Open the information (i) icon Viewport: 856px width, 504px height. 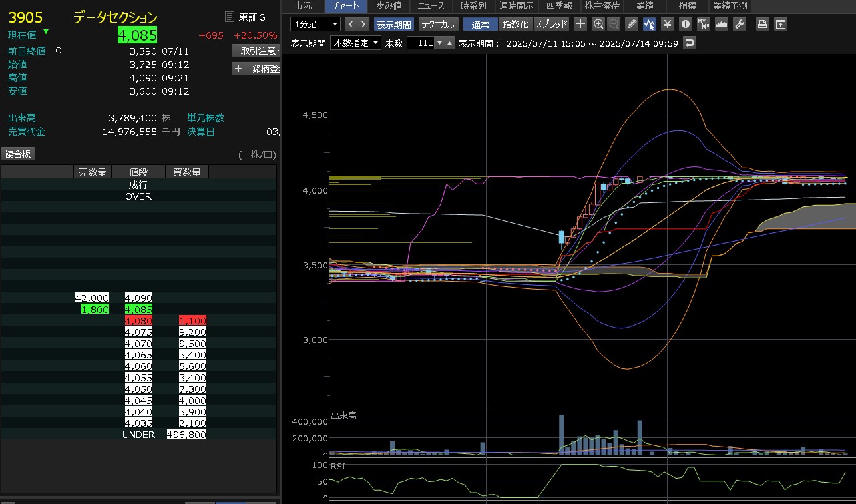click(685, 24)
